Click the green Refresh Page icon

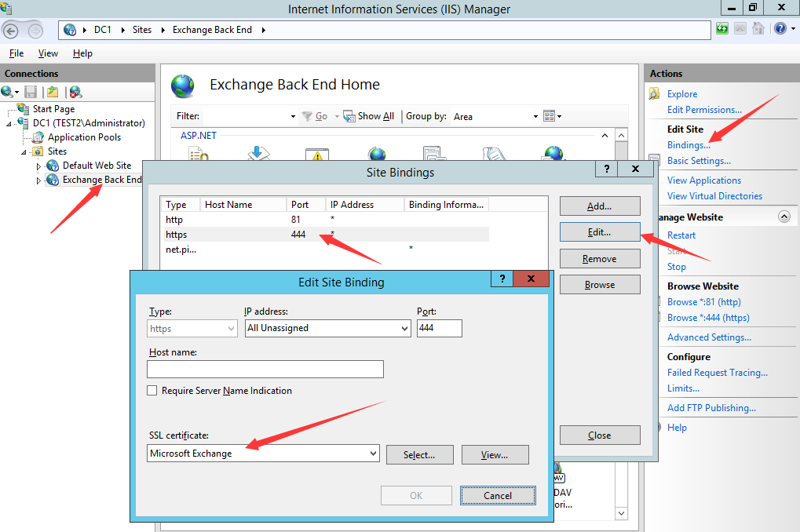coord(722,28)
